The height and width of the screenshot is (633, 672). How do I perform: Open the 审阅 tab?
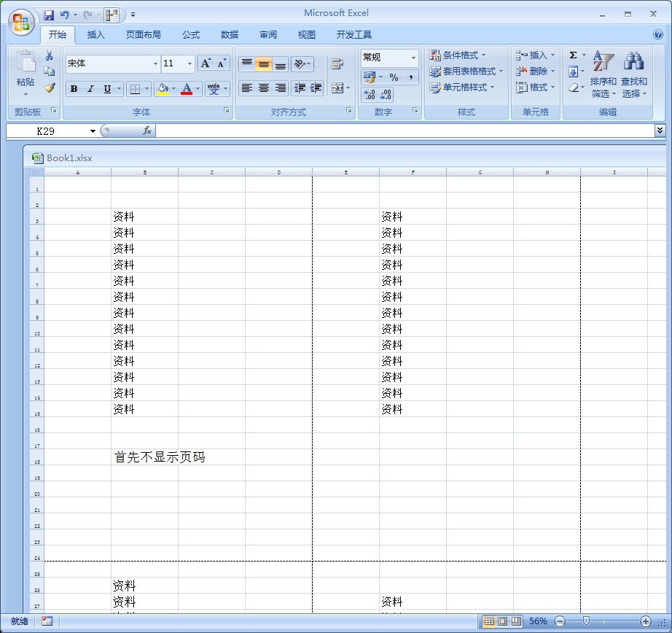(268, 35)
